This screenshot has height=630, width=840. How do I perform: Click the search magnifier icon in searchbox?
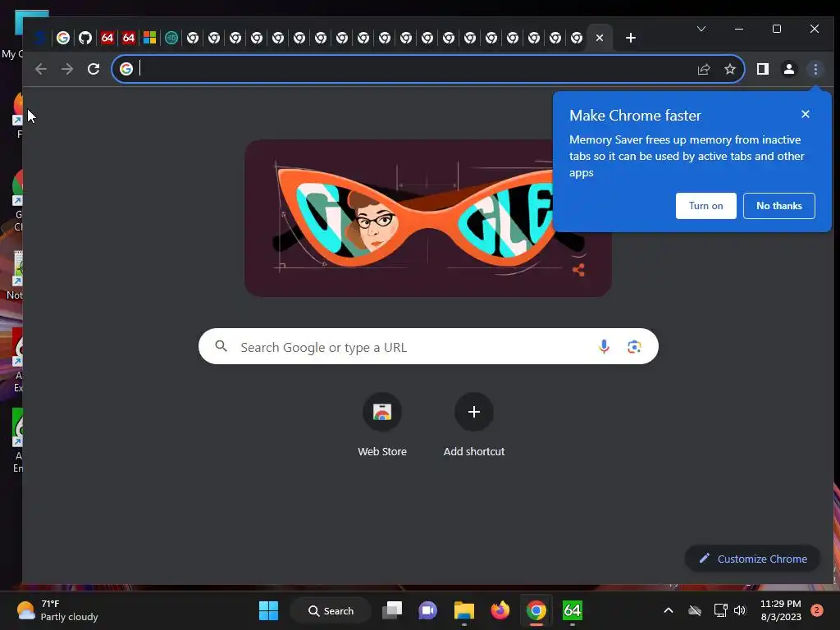click(x=221, y=346)
